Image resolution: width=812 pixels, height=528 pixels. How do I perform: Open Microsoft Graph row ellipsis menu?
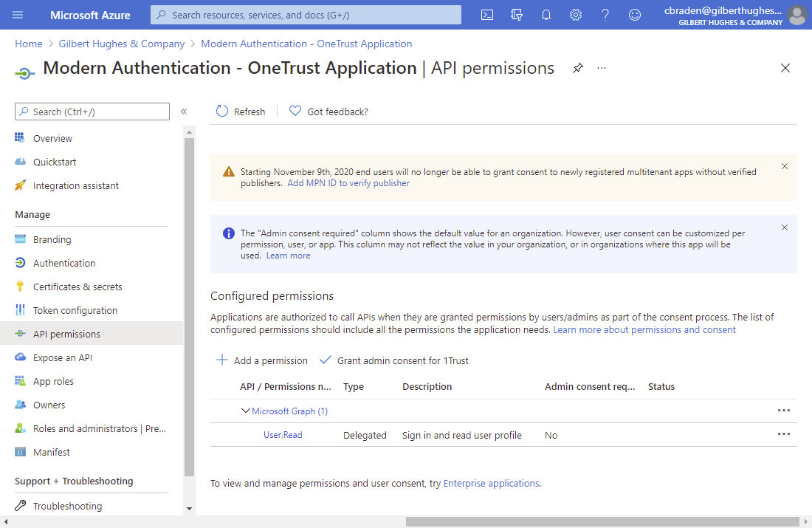pyautogui.click(x=783, y=411)
